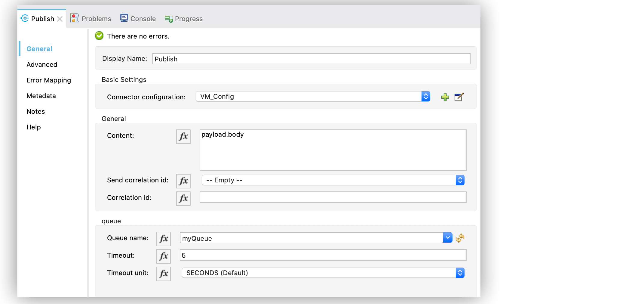The image size is (644, 304).
Task: Add a new connector configuration
Action: pos(445,97)
